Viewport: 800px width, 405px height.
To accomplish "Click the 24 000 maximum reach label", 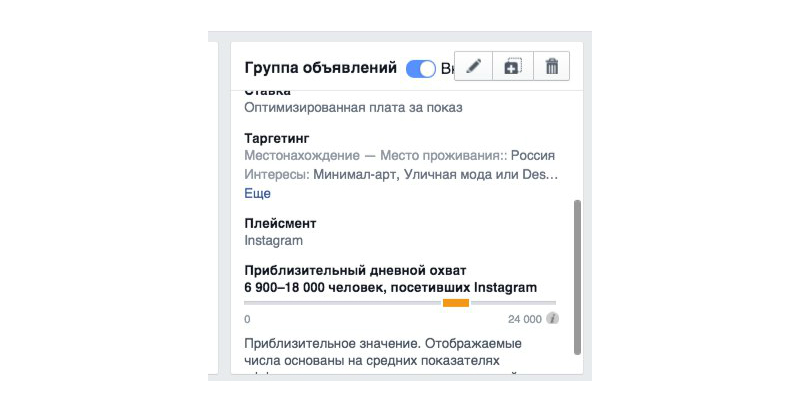I will [524, 319].
